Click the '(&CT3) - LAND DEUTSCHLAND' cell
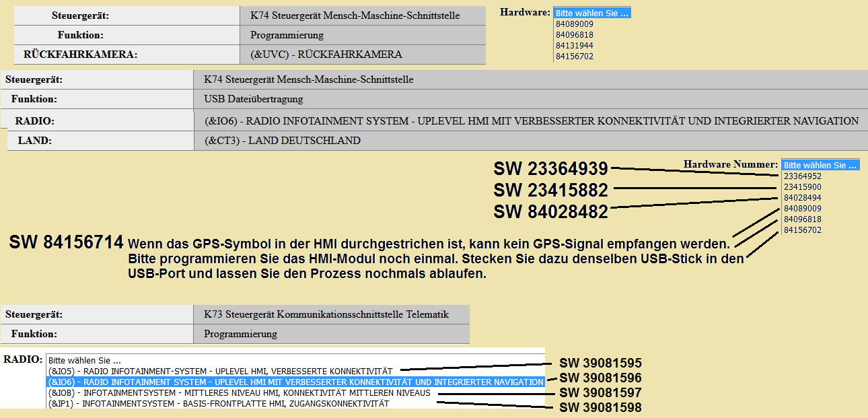 282,141
